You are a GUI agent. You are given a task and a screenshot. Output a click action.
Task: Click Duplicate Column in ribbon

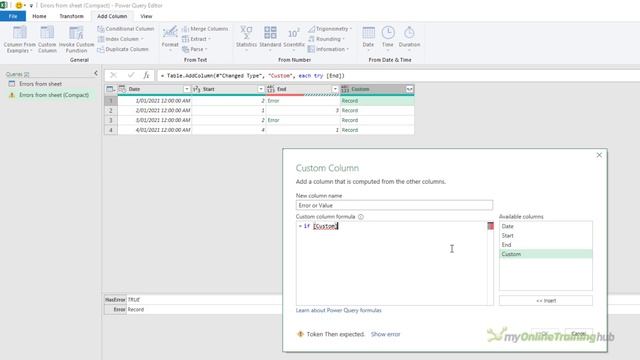[123, 49]
